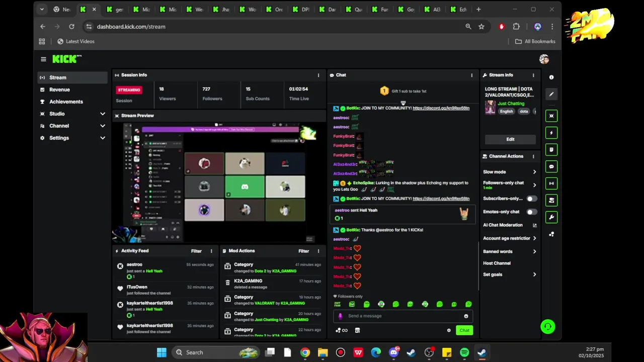Open Activity Feed three-dot options

(x=211, y=251)
